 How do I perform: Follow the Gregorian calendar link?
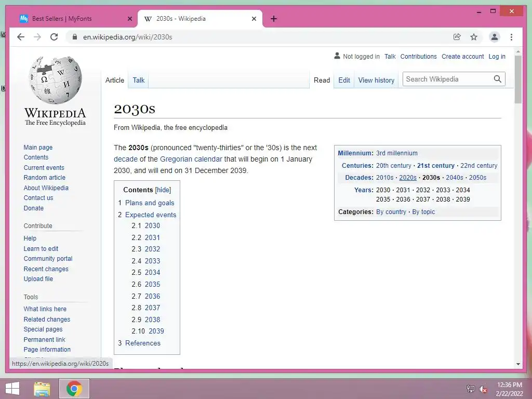coord(191,159)
